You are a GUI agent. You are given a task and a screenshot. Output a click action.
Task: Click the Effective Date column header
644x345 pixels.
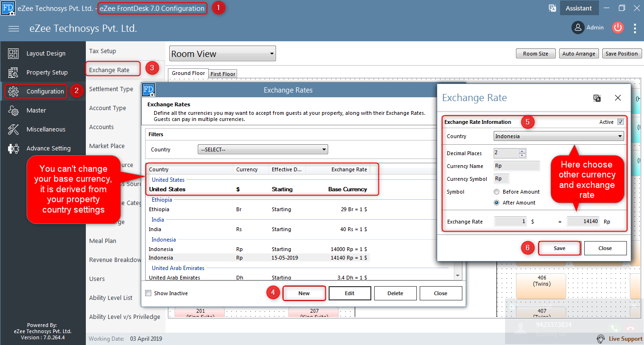click(286, 169)
